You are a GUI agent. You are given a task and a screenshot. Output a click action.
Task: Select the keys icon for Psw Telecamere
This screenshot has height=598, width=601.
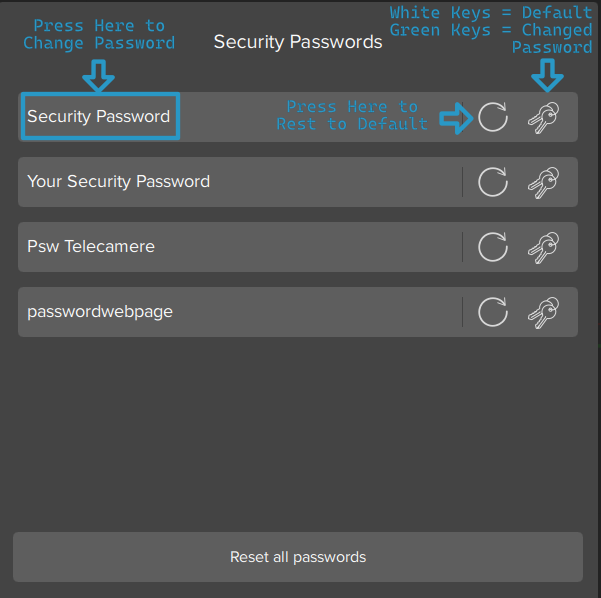pos(543,247)
